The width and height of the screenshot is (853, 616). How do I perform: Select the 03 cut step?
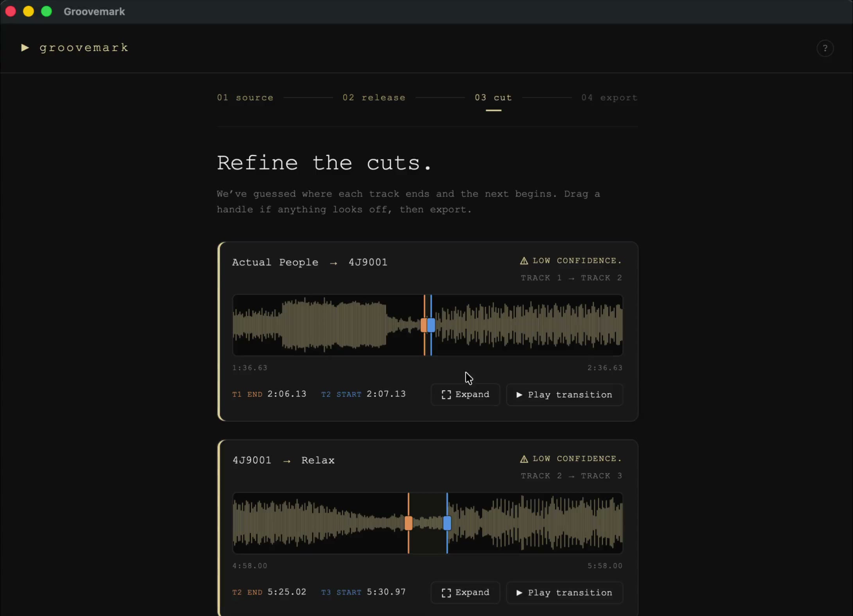[493, 98]
